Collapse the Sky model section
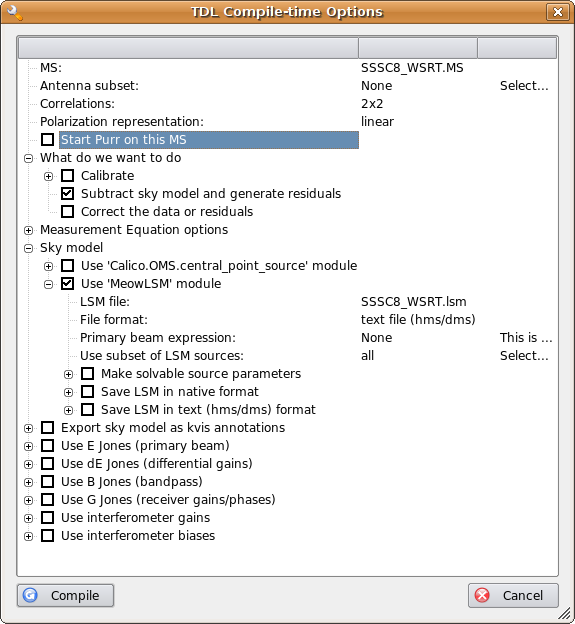 pos(28,248)
